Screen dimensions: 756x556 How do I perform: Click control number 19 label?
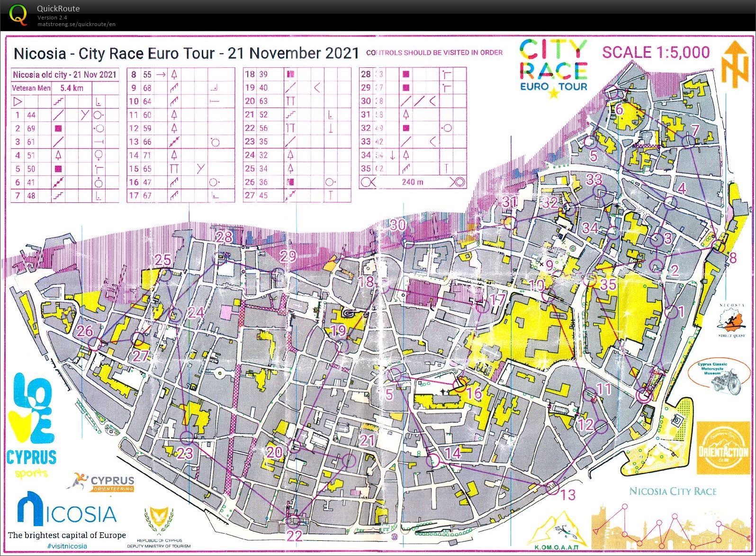tap(338, 330)
